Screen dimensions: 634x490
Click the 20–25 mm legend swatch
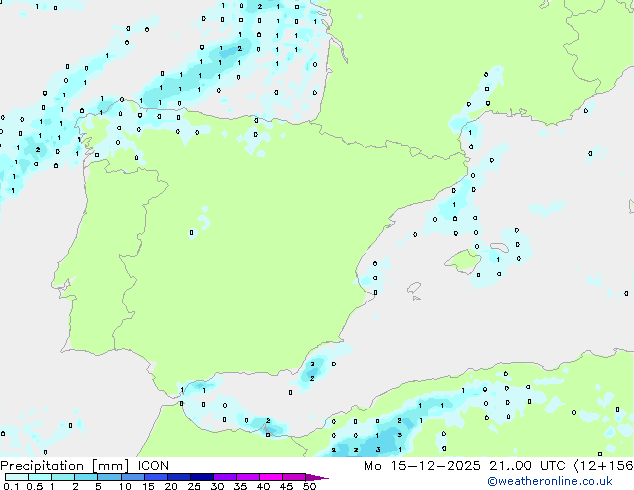click(178, 477)
